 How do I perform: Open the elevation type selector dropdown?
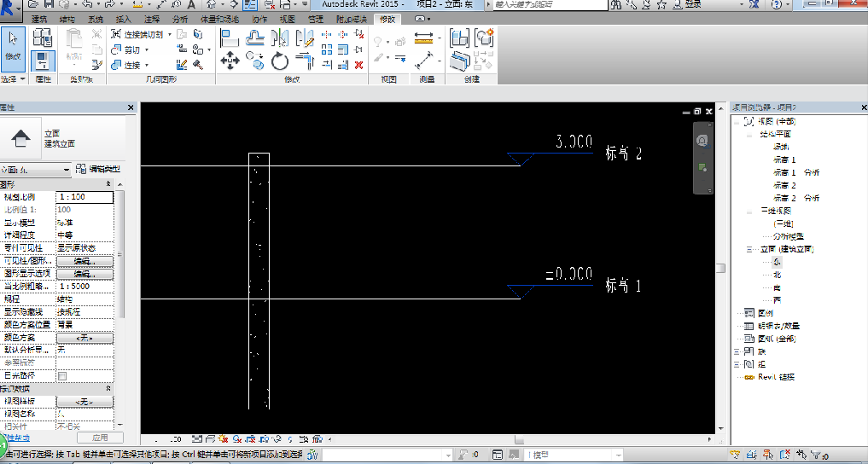(x=67, y=170)
